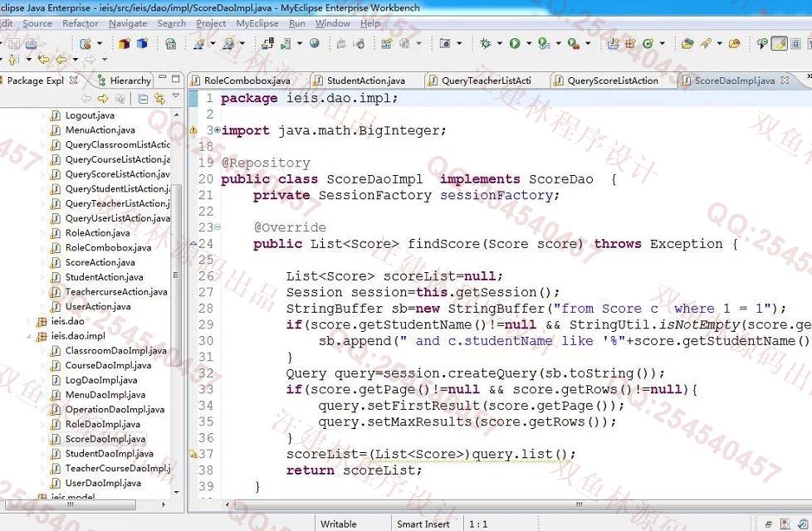Open Package Explorer view menu triangle

coord(175,96)
